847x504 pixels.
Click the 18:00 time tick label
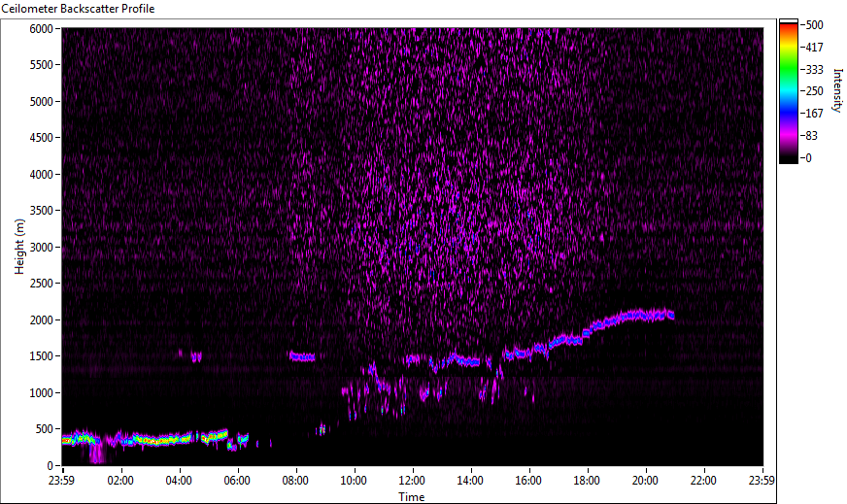[x=588, y=481]
